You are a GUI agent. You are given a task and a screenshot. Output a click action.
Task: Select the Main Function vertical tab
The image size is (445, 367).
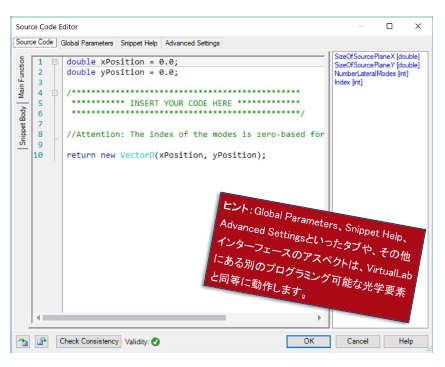22,77
